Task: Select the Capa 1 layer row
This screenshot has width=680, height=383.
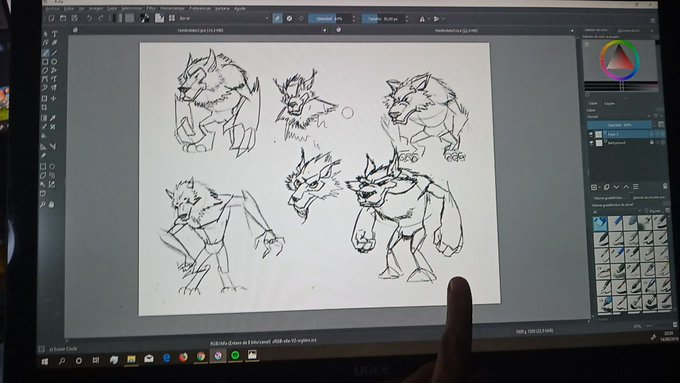Action: [x=626, y=134]
